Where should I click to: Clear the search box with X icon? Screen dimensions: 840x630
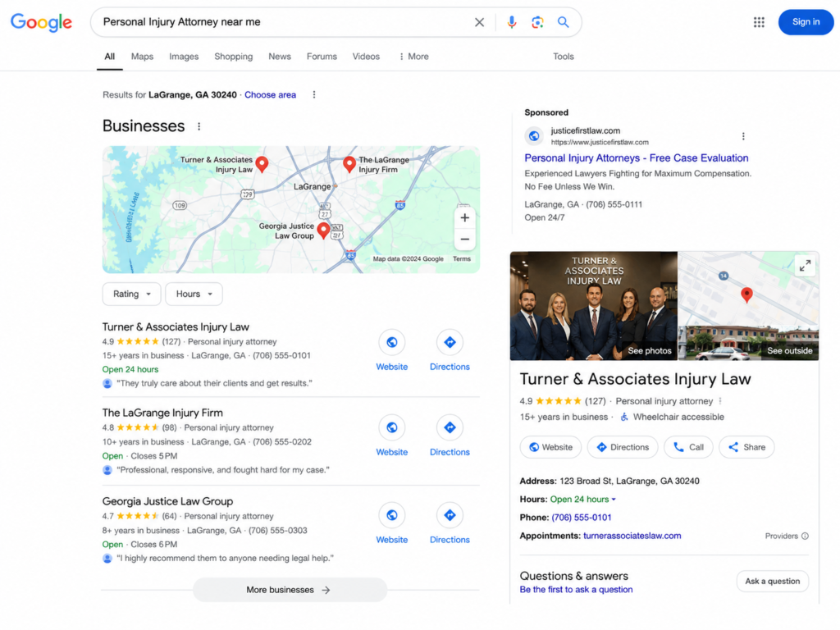click(479, 22)
